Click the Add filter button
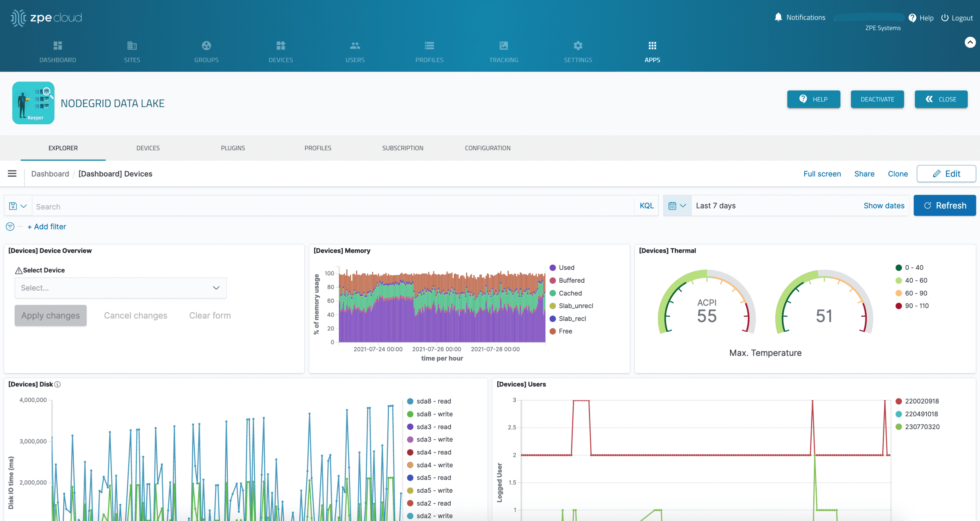This screenshot has height=521, width=980. 46,226
